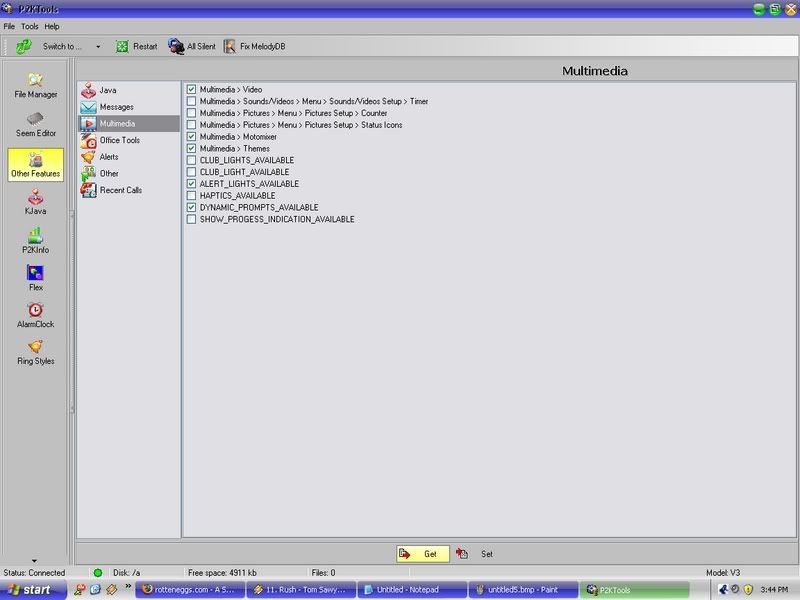Open the AlarmClock section
800x600 pixels.
point(36,316)
